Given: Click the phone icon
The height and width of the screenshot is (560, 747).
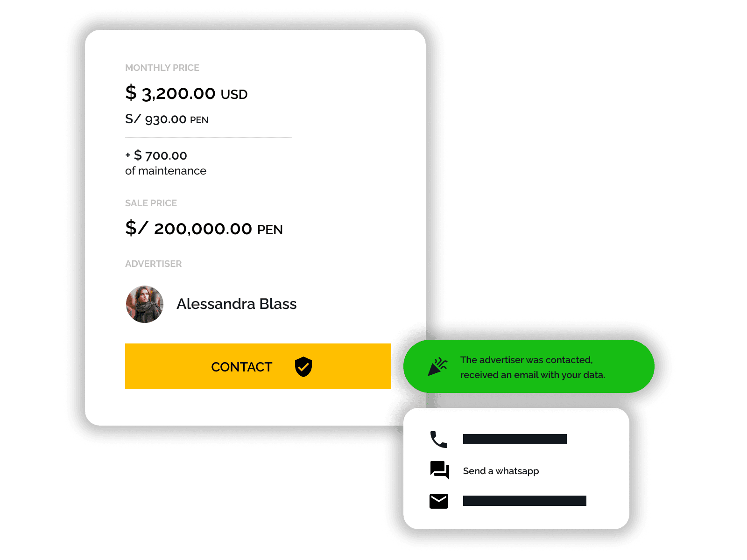Looking at the screenshot, I should point(439,439).
